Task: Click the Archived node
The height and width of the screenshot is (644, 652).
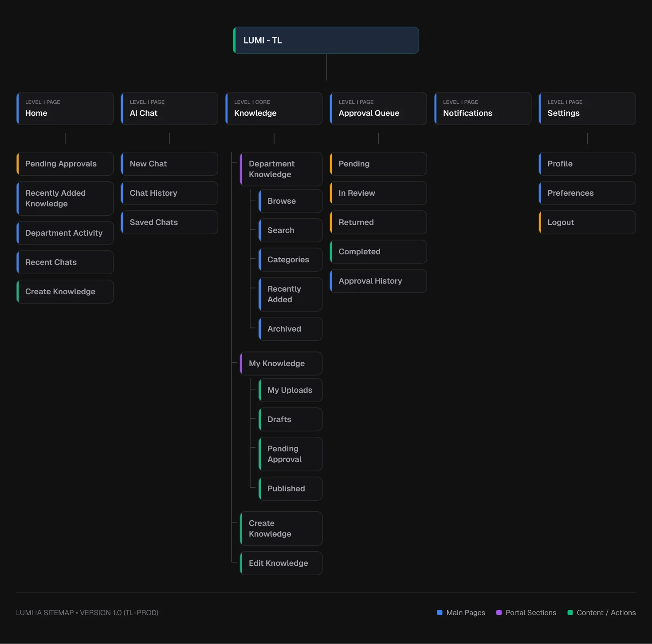Action: click(291, 329)
